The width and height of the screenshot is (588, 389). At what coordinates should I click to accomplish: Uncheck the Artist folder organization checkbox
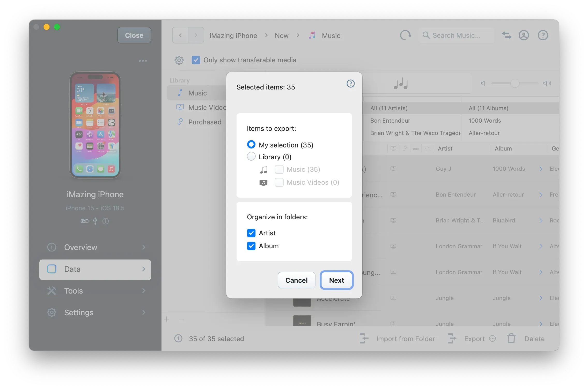pyautogui.click(x=251, y=233)
